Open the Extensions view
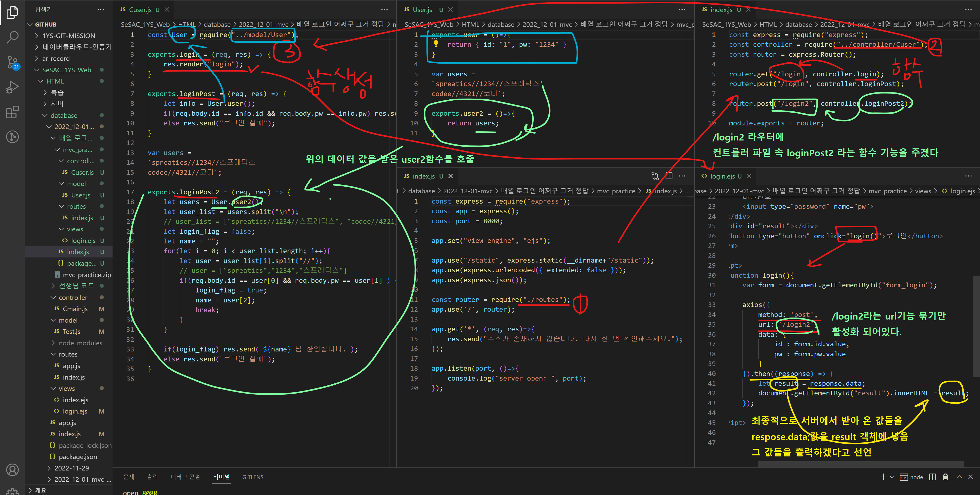Screen dimensions: 980x495 tap(12, 112)
